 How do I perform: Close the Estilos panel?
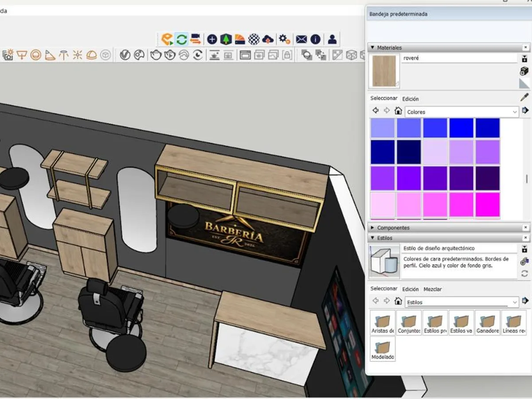pyautogui.click(x=525, y=238)
